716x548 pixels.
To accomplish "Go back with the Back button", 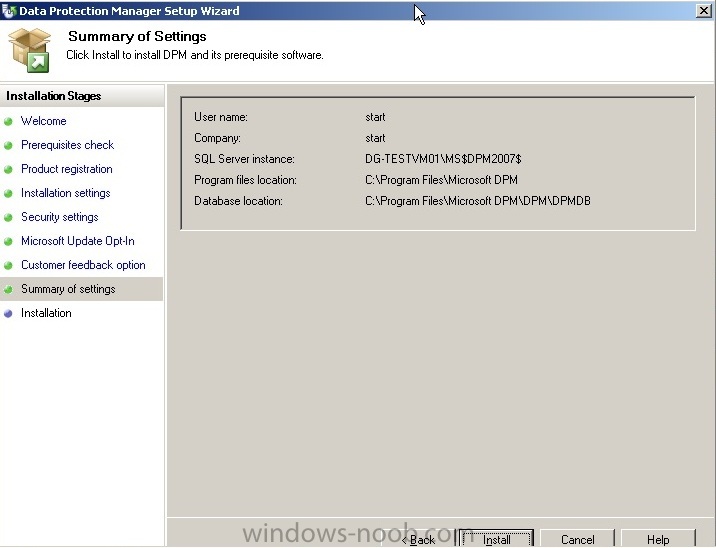I will (418, 539).
